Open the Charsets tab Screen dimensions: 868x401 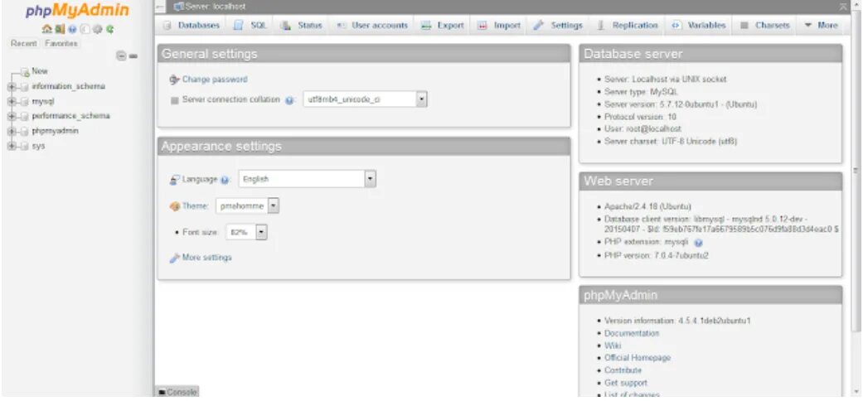765,26
